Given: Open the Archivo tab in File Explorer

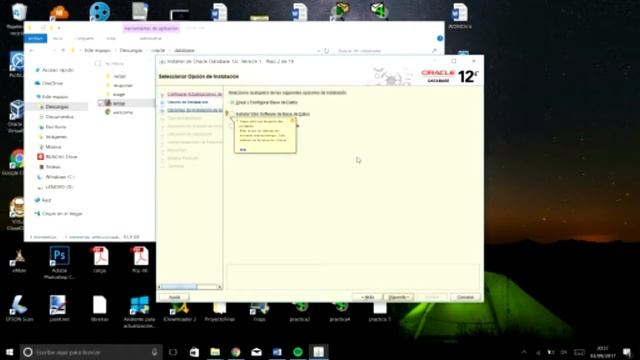Looking at the screenshot, I should (36, 38).
